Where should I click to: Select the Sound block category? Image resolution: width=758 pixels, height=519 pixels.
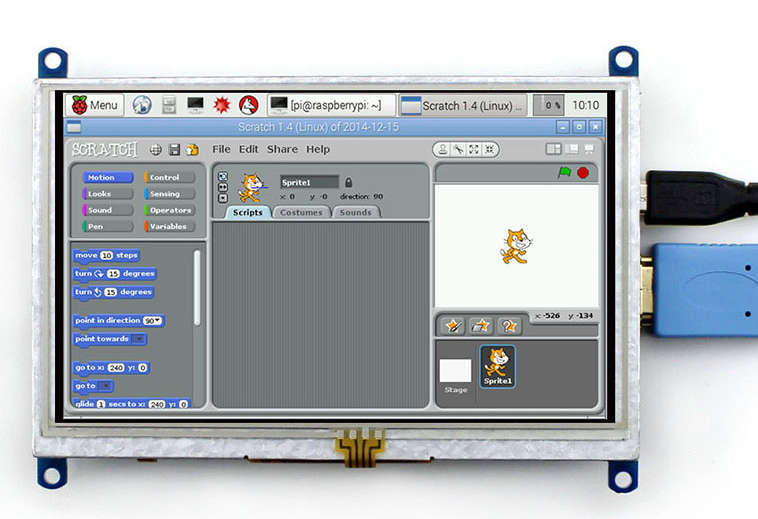coord(107,210)
